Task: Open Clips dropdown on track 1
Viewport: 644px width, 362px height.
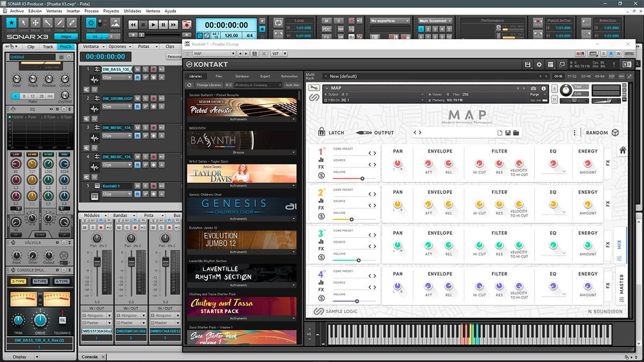Action: coord(116,77)
